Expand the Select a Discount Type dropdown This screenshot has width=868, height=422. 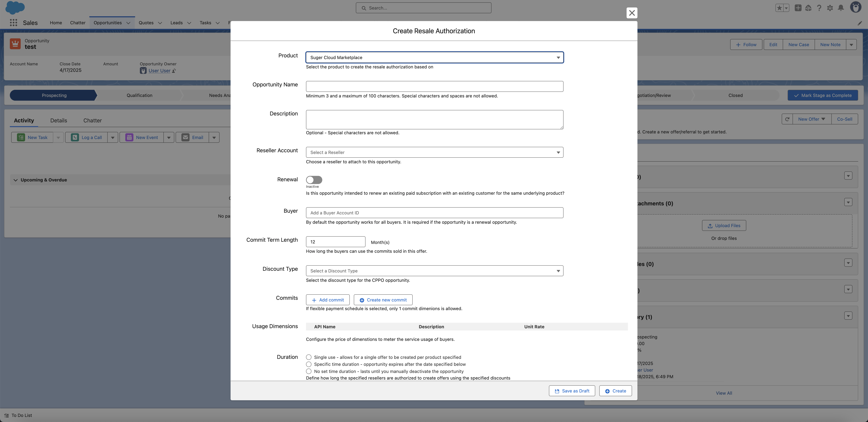click(434, 271)
